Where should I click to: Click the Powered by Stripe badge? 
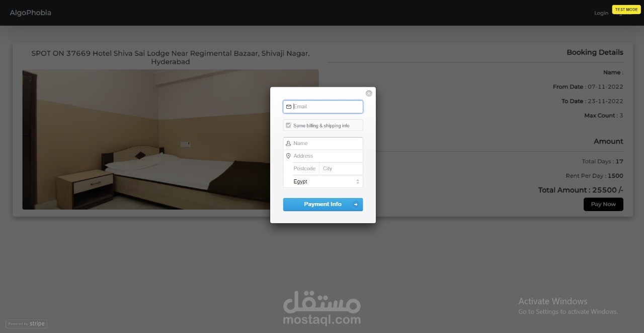(x=27, y=324)
